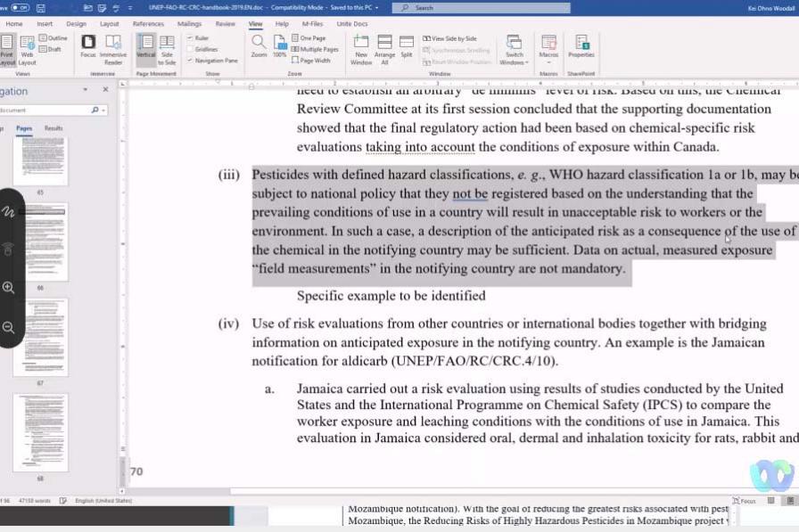
Task: Click the Focus button in status bar
Action: coord(745,501)
